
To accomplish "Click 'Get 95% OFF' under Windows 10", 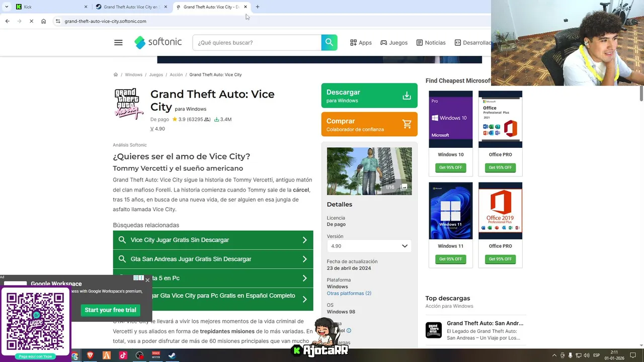I will click(x=451, y=167).
